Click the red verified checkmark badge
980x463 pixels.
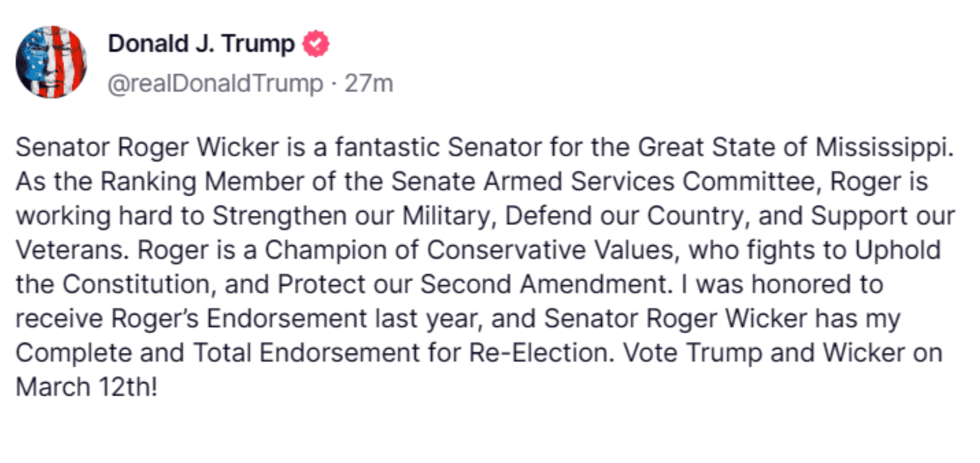coord(315,44)
